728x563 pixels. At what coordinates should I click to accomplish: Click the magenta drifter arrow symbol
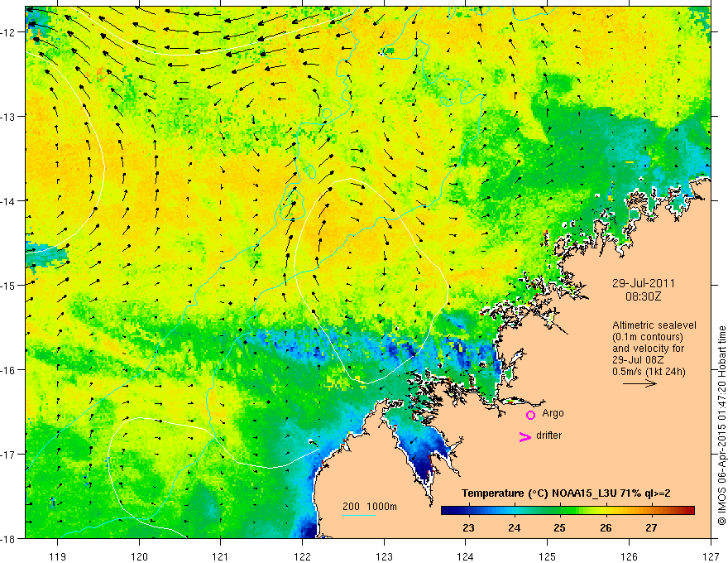(525, 436)
